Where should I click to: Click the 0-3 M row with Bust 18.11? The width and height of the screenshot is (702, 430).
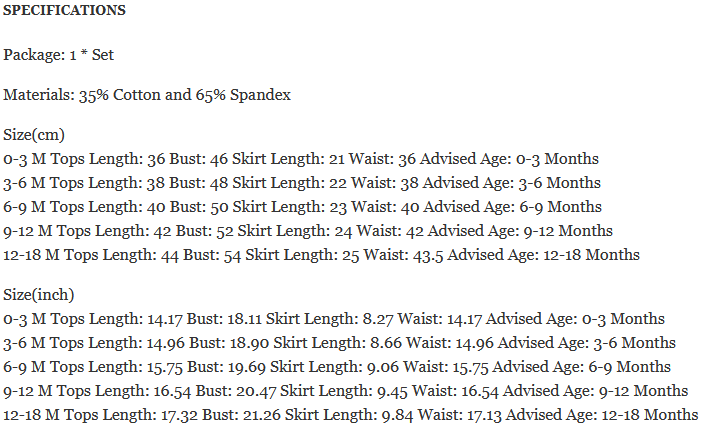click(334, 319)
